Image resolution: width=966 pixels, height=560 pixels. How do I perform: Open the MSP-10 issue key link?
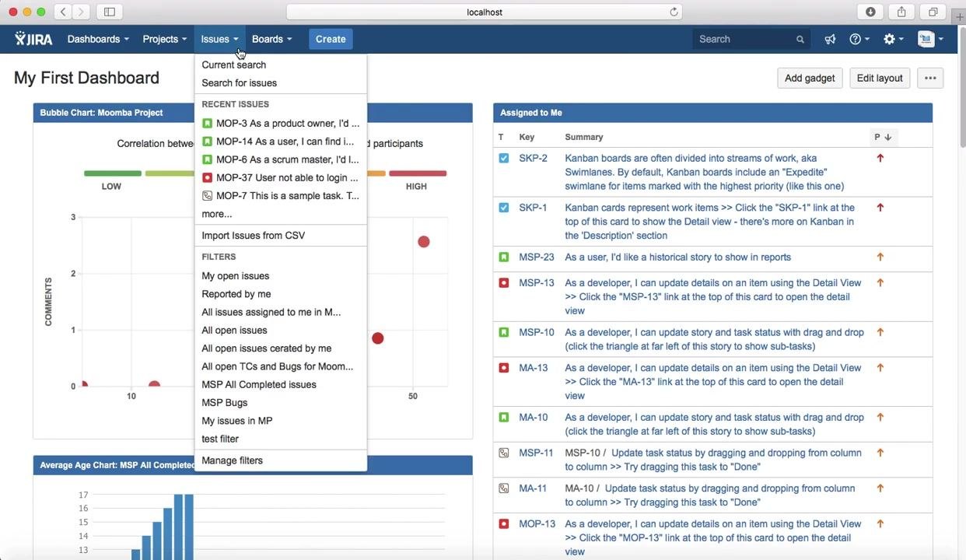pyautogui.click(x=537, y=332)
